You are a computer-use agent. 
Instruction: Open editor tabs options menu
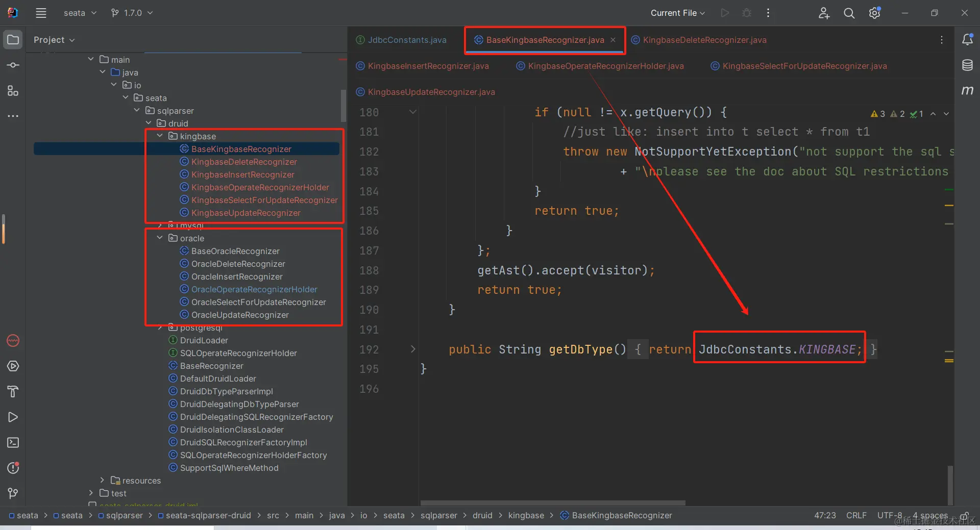[942, 40]
